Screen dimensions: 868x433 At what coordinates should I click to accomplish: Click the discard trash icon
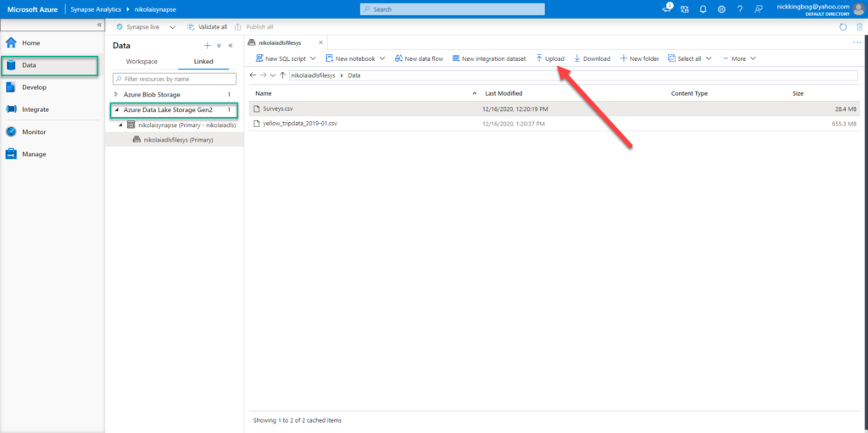(x=860, y=26)
